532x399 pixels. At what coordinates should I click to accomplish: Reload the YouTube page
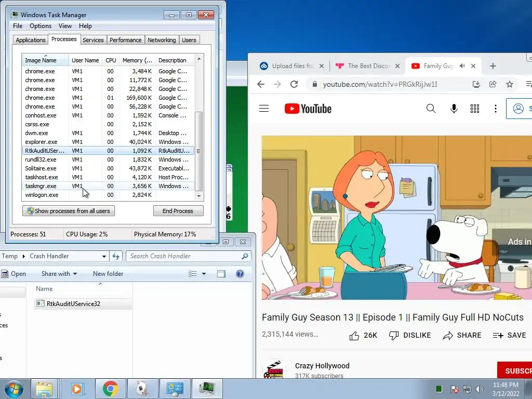(x=294, y=84)
